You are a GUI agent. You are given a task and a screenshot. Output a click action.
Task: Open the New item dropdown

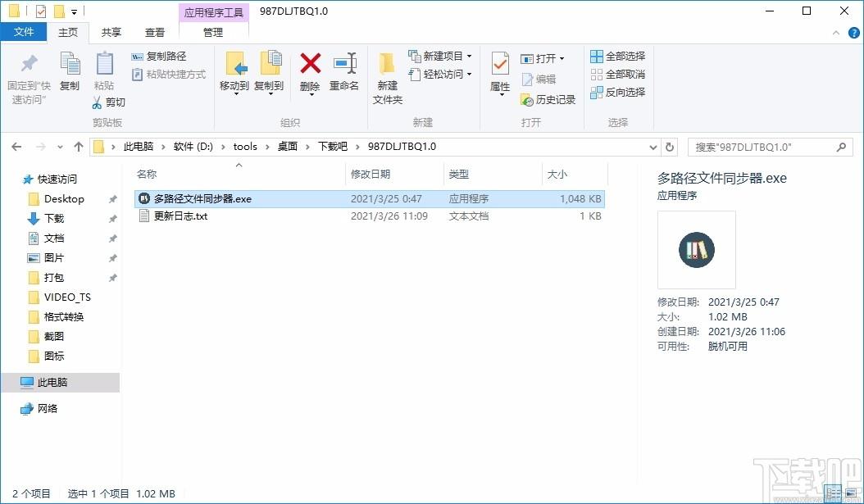[x=439, y=57]
